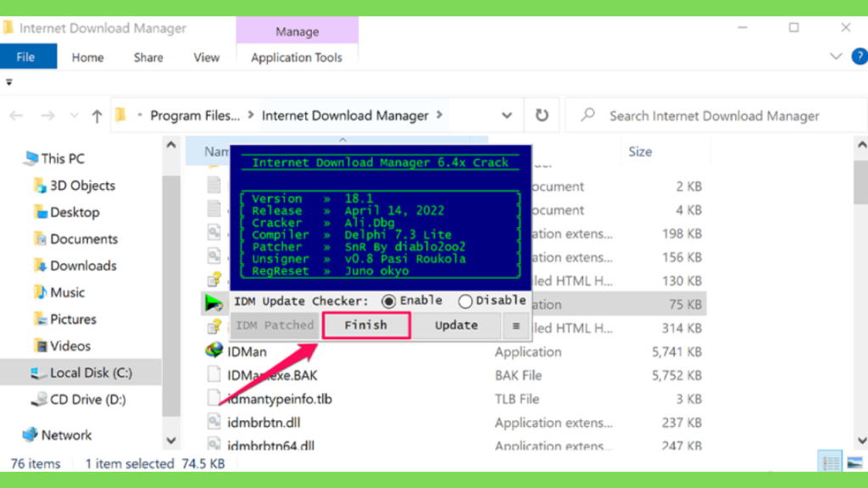Select the idmbrbtn.dll file
Screen dimensions: 868x488
coord(264,423)
